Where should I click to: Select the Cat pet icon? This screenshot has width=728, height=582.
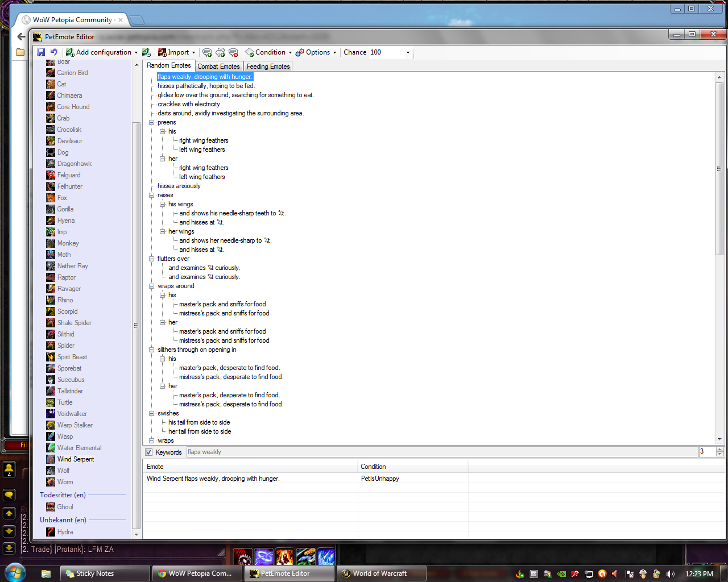pos(51,84)
